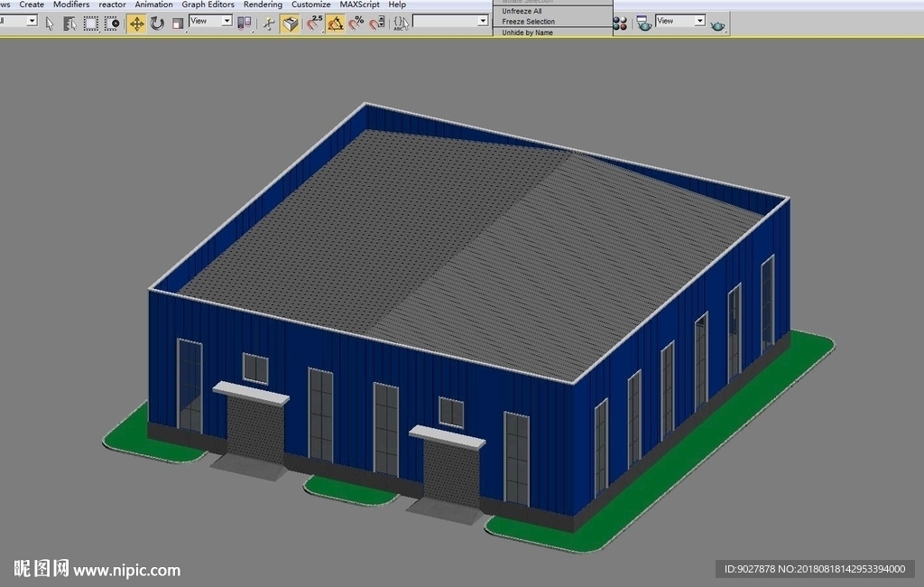Open Select by Name dialog
924x587 pixels.
[x=69, y=23]
